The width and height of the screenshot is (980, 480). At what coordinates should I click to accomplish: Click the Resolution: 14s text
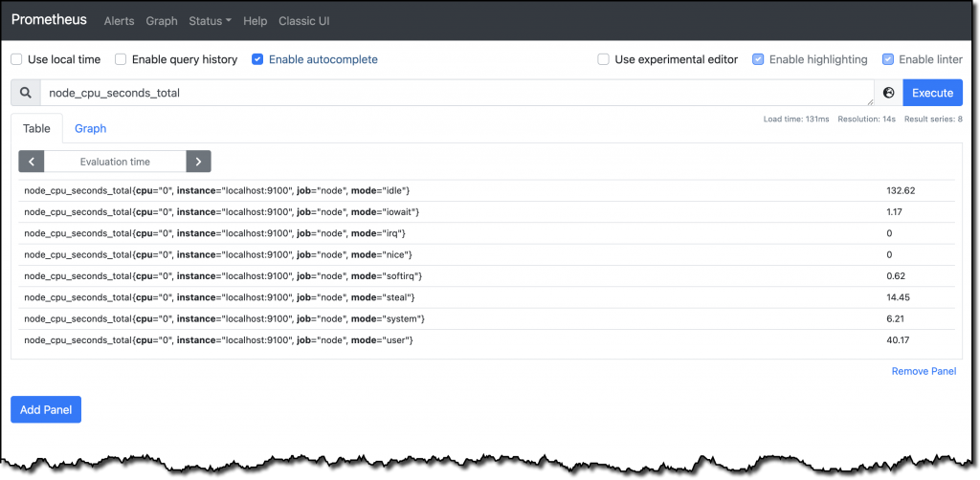(867, 120)
